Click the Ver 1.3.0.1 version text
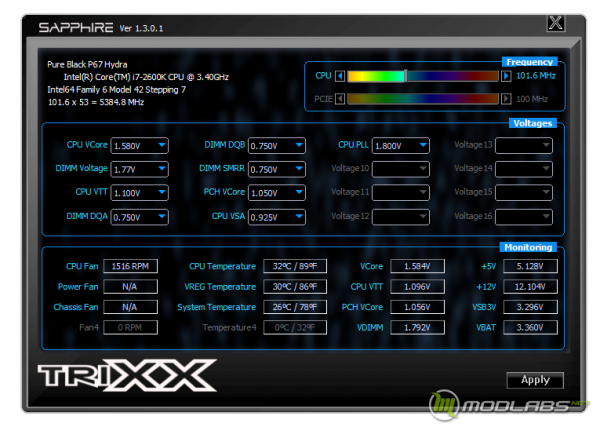 click(141, 28)
